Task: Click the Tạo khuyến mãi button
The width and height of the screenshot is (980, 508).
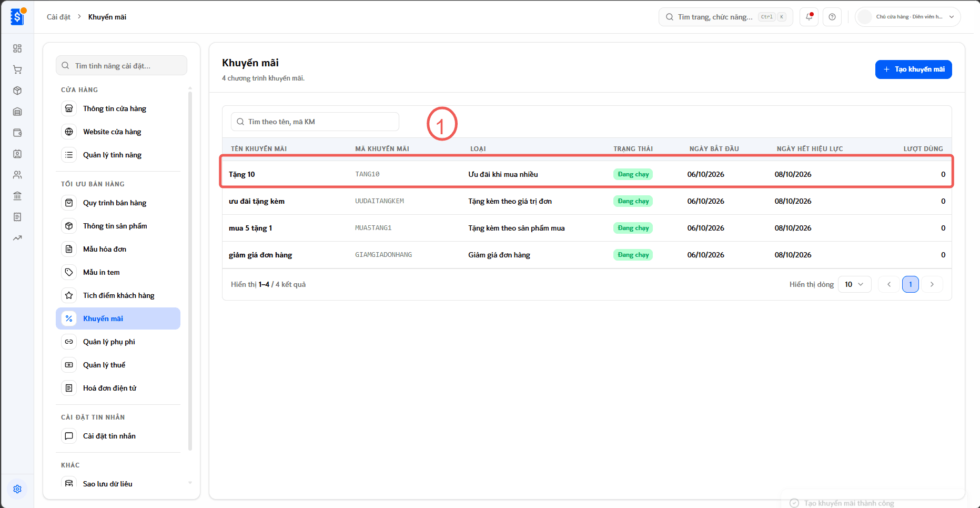Action: (914, 69)
